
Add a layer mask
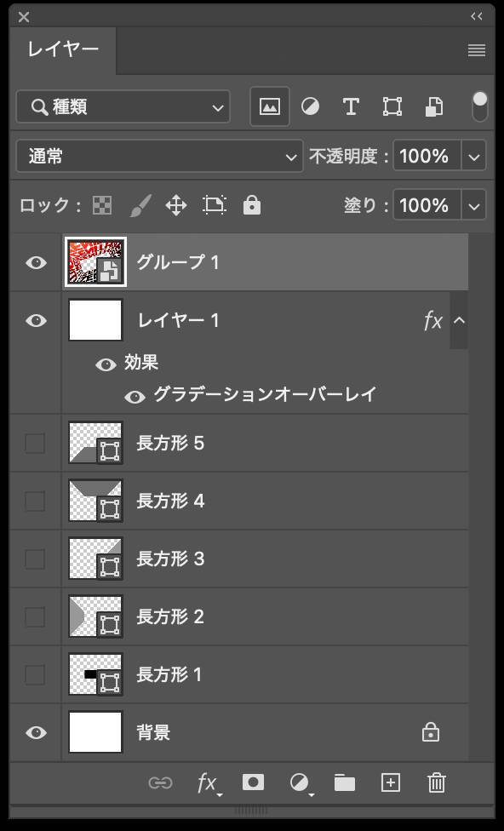pyautogui.click(x=253, y=782)
